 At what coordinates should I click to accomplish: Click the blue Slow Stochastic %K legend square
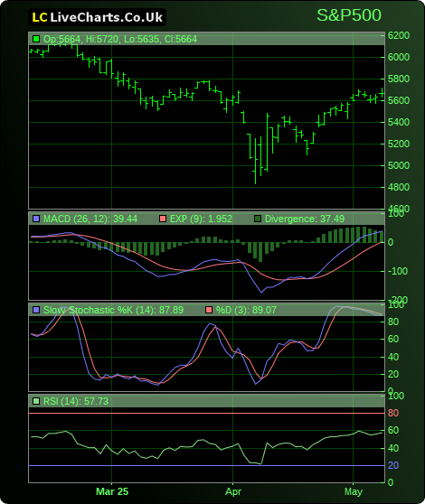pyautogui.click(x=36, y=310)
